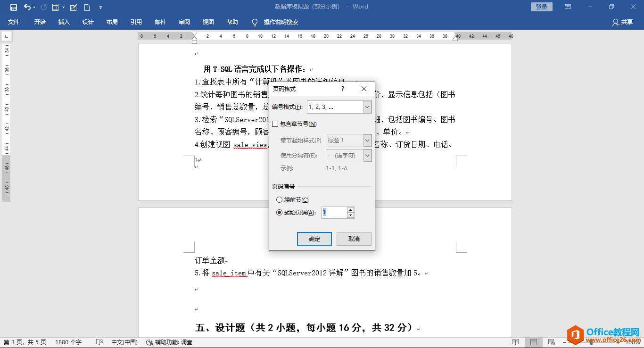Click the edit pencil icon in quick access
644x348 pixels.
(x=74, y=7)
